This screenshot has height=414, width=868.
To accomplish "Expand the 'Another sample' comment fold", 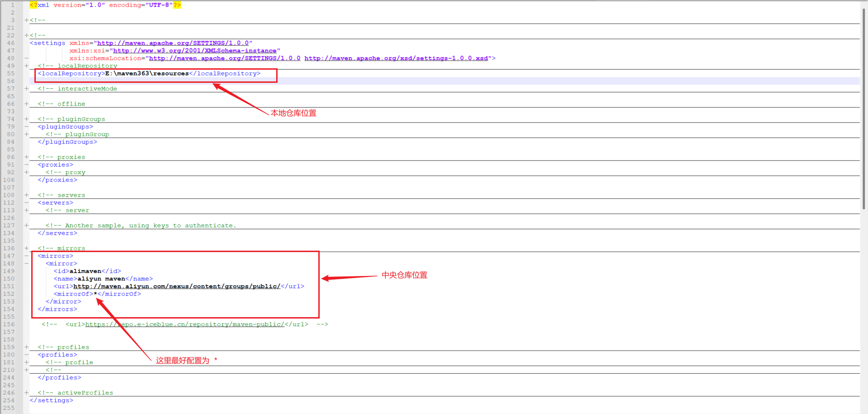I will click(x=26, y=225).
